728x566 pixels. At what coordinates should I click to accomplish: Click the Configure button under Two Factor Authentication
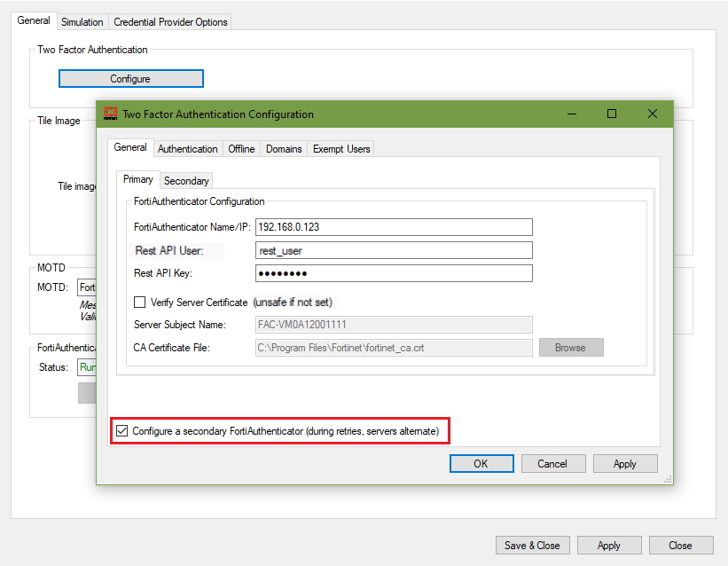tap(130, 78)
